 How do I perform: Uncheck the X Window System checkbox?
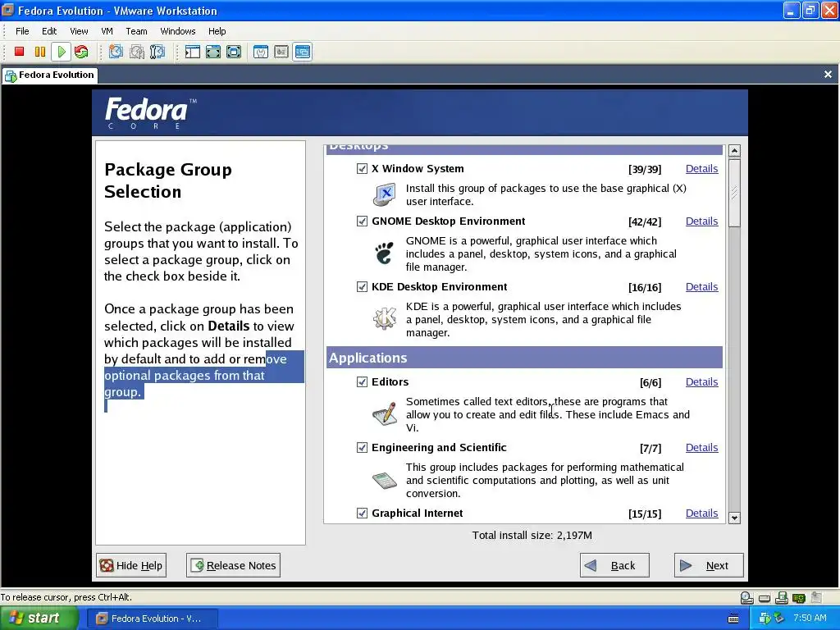362,169
